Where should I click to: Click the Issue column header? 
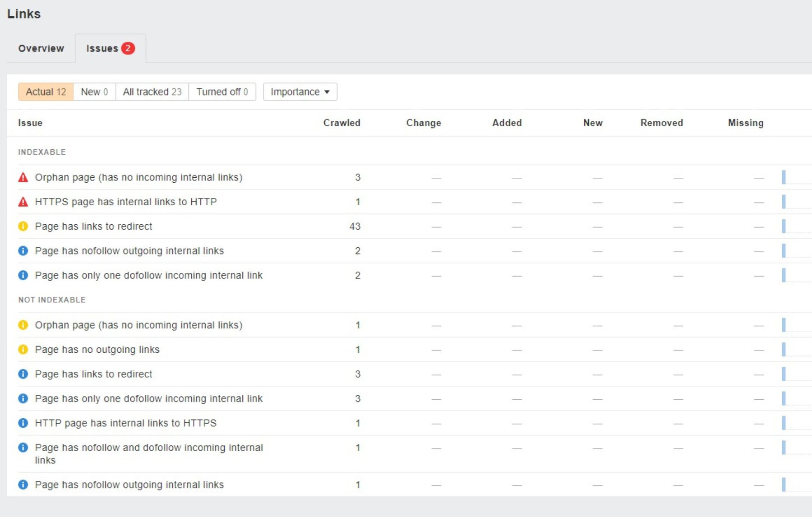coord(30,123)
